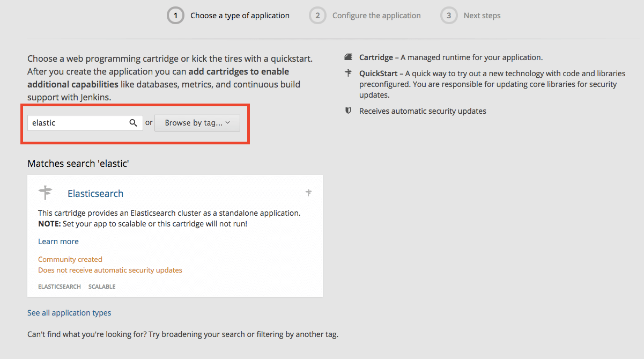This screenshot has height=359, width=644.
Task: Click the Cartridge legend icon
Action: click(349, 57)
